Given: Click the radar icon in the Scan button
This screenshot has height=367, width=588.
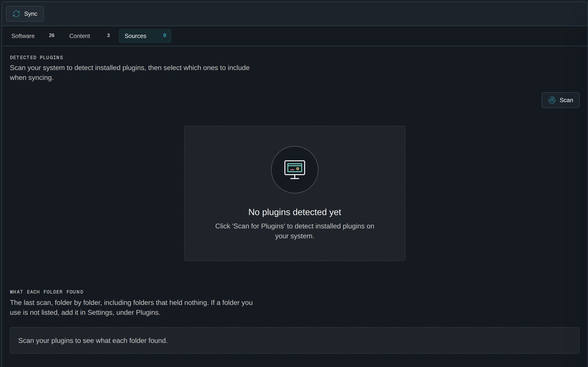Looking at the screenshot, I should (552, 100).
